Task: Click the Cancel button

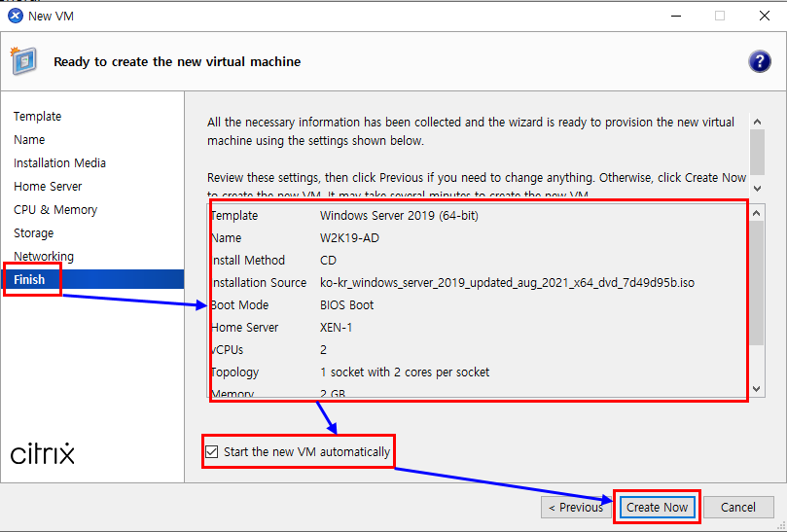Action: [x=738, y=508]
